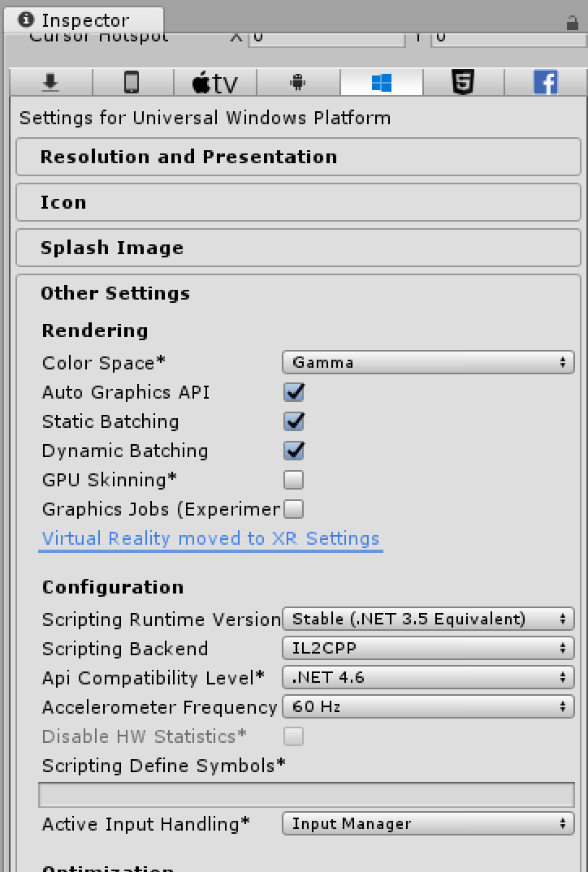Select the Android robot platform icon
The width and height of the screenshot is (588, 872).
pos(296,82)
